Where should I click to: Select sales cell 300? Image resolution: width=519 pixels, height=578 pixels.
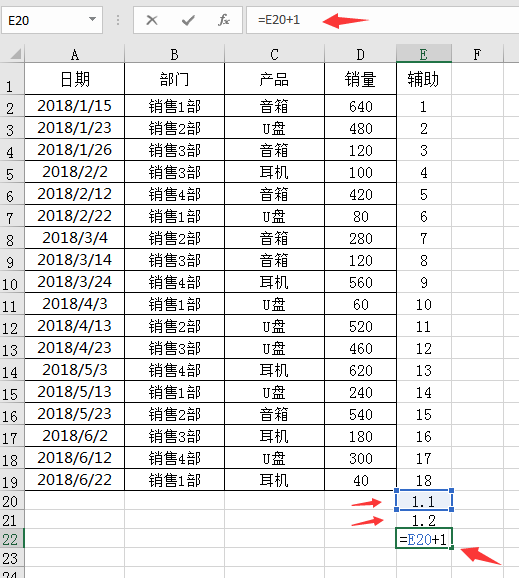360,458
